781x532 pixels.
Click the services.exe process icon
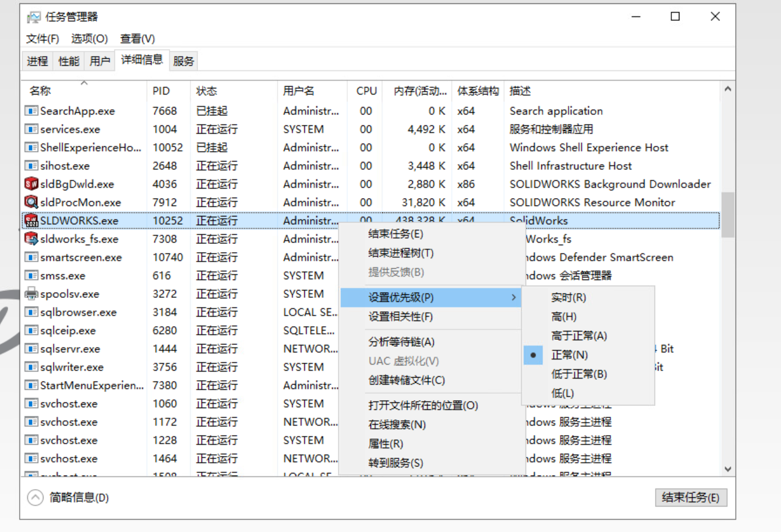pyautogui.click(x=31, y=129)
